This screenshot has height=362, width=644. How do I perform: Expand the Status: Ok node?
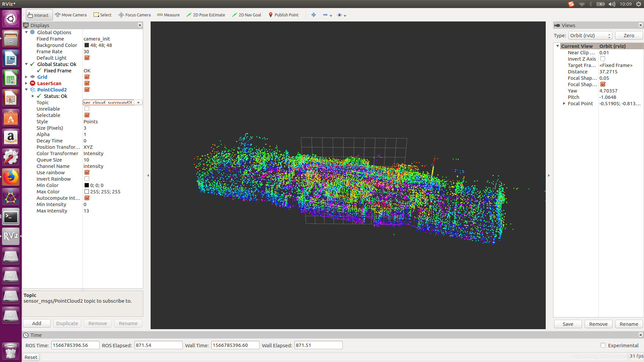(x=33, y=96)
